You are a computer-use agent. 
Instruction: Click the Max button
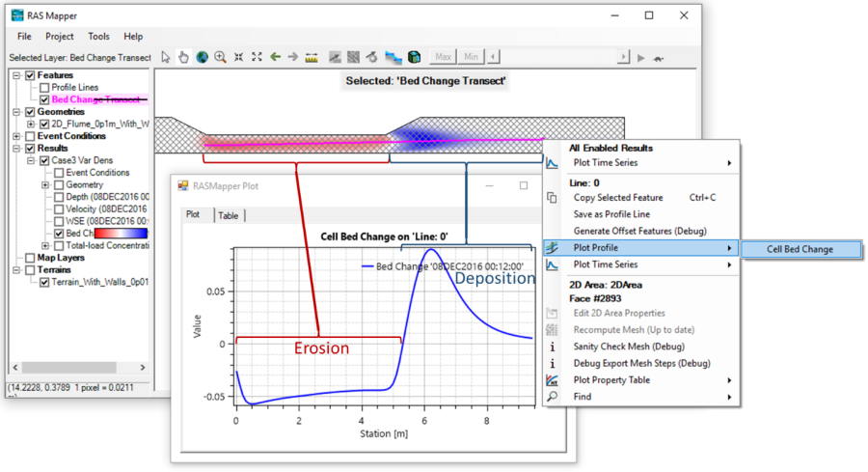(x=443, y=57)
